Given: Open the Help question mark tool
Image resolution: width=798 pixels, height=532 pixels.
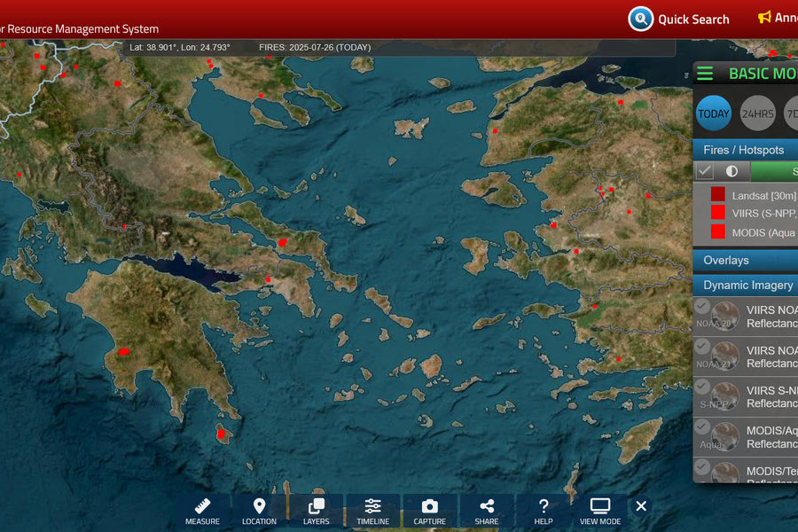Looking at the screenshot, I should tap(543, 511).
